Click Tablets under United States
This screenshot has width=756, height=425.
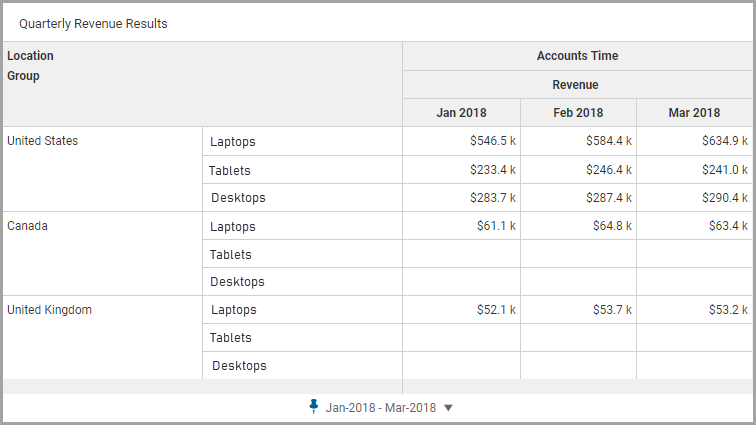click(x=230, y=171)
